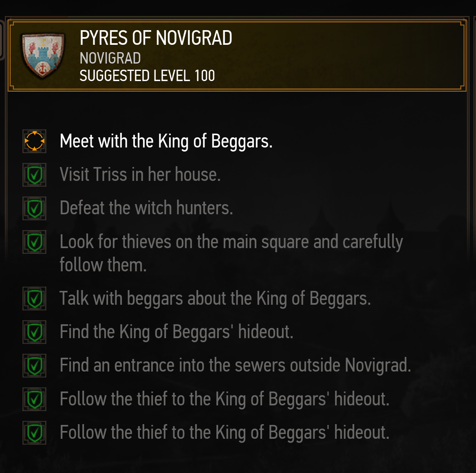This screenshot has height=473, width=476.
Task: Click the checkmark beside Look for thieves objective
Action: pos(34,242)
